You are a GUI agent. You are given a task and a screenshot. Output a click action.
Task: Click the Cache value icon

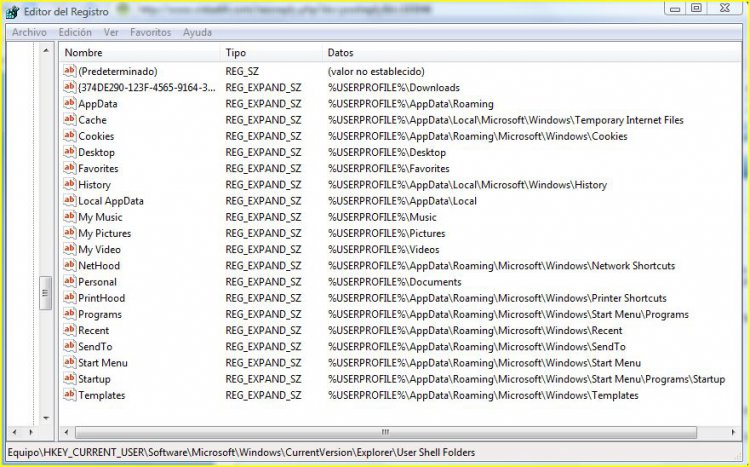coord(70,120)
